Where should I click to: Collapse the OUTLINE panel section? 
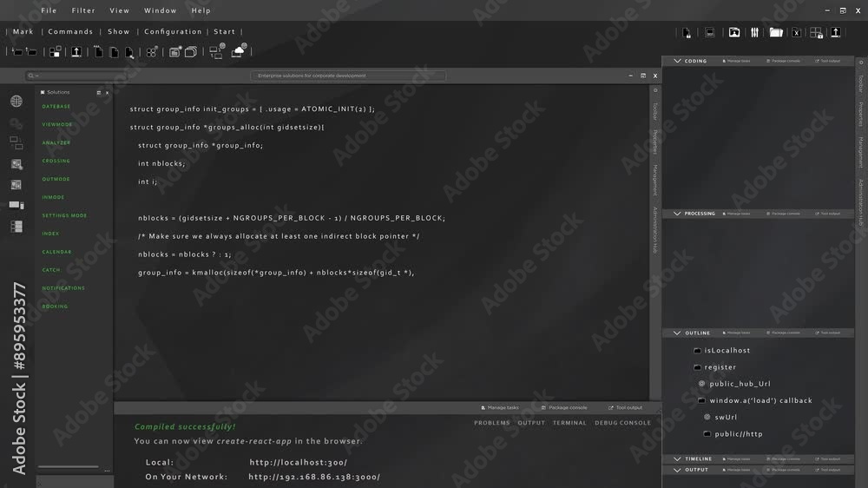tap(677, 333)
